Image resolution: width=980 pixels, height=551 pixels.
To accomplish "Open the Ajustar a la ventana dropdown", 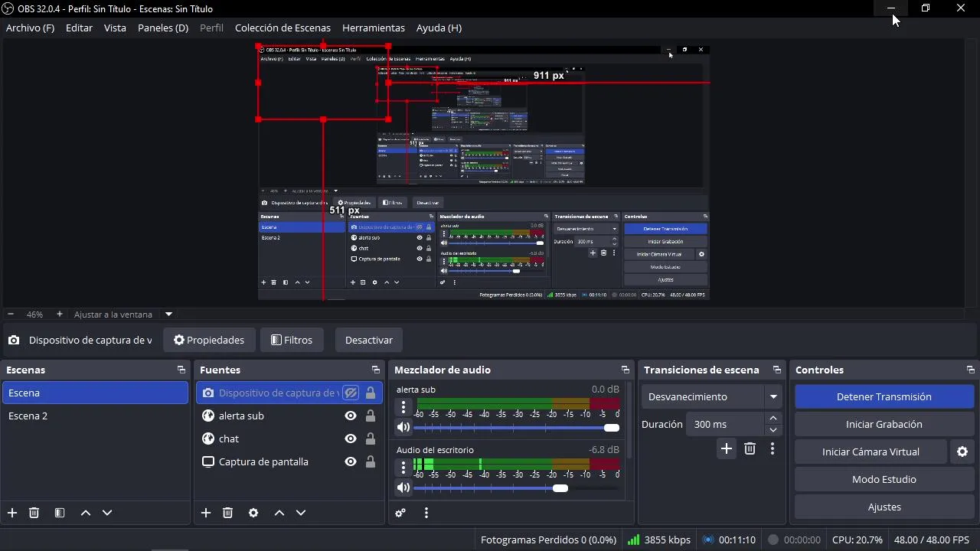I will click(x=168, y=315).
